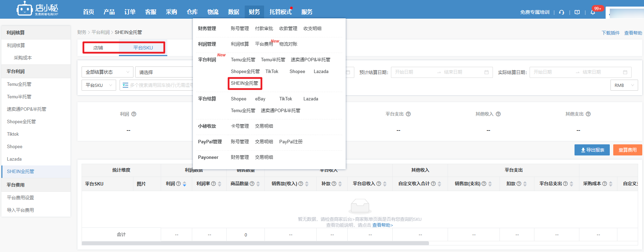Image resolution: width=644 pixels, height=252 pixels.
Task: Sort the 销售款(支出) column with its arrows
Action: click(x=490, y=184)
